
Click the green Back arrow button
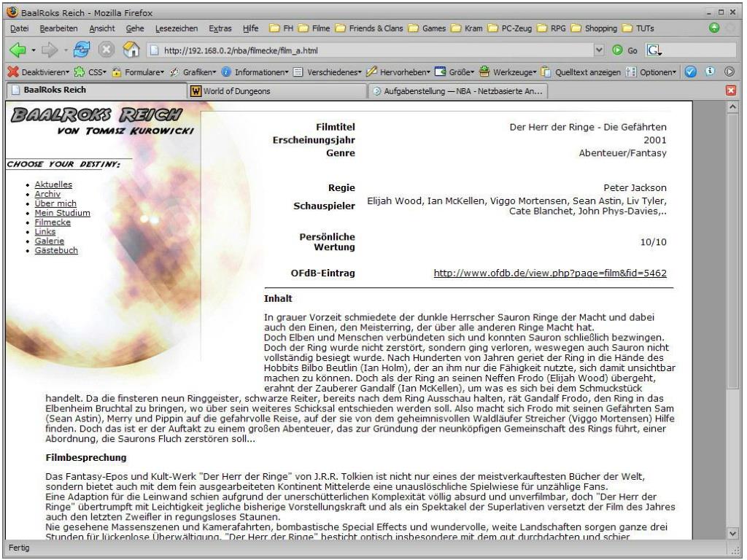tap(18, 50)
